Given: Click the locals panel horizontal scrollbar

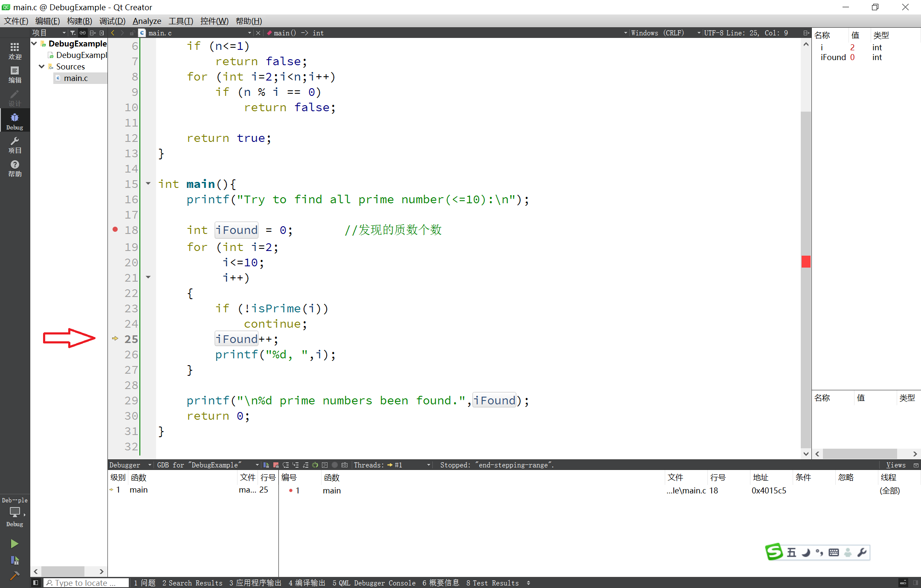Looking at the screenshot, I should point(860,454).
